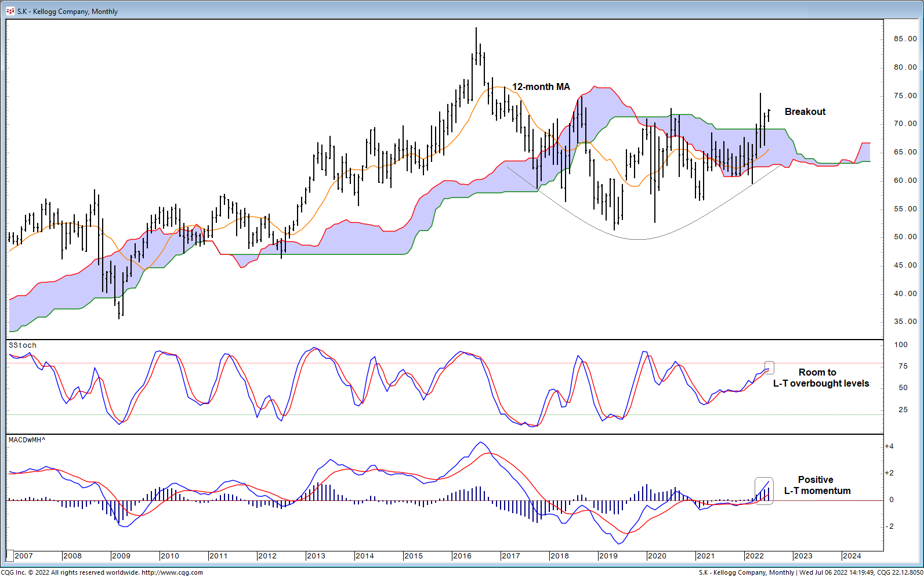Click the 70.00 price axis label
Viewport: 924px width, 577px height.
click(905, 124)
